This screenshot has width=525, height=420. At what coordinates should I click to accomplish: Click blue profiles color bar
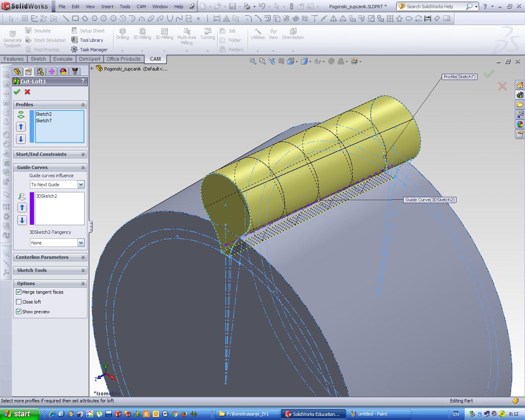[32, 126]
